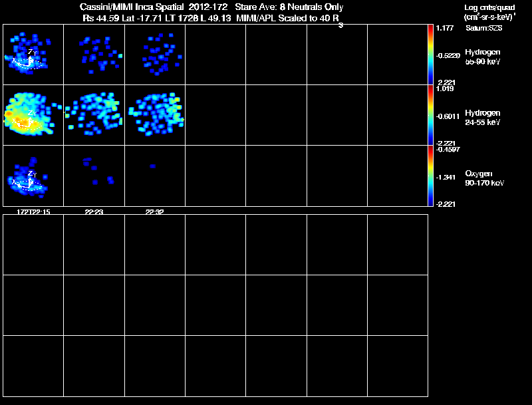The image size is (532, 405).
Task: Click the 'Saturn:SZS' label
Action: [484, 28]
